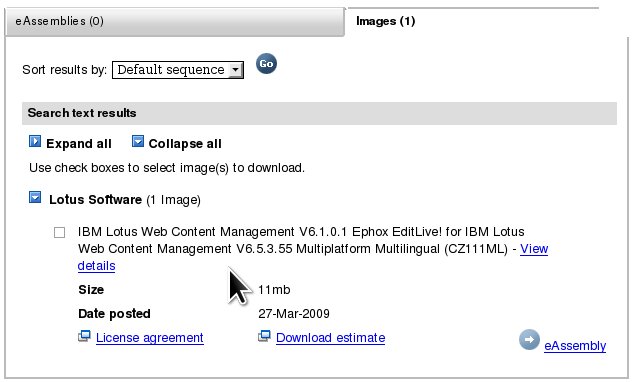Open the Sort results by dropdown
633x382 pixels.
click(178, 70)
